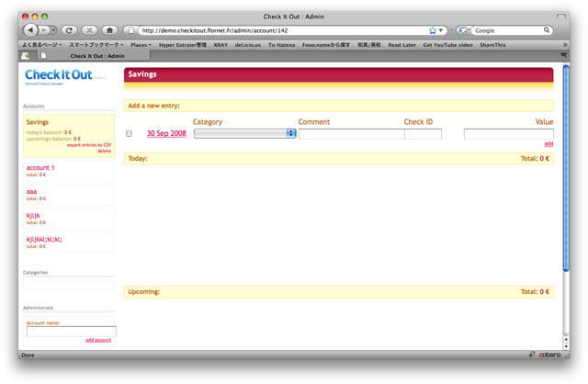Click the Read Later bookmark
Screen dimensions: 588x384
[x=401, y=45]
